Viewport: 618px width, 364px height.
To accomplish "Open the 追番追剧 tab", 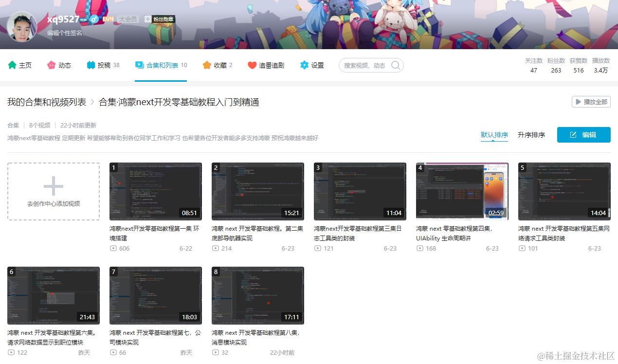I will pos(266,65).
